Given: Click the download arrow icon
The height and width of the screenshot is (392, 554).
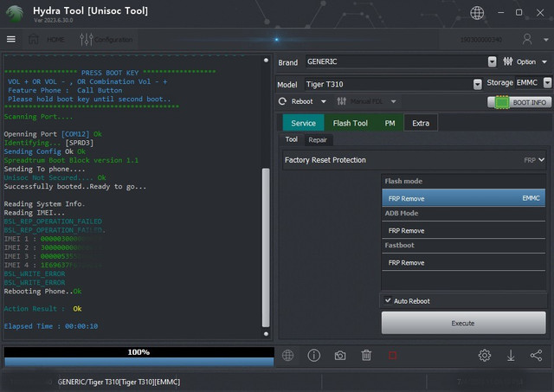Looking at the screenshot, I should coord(511,355).
